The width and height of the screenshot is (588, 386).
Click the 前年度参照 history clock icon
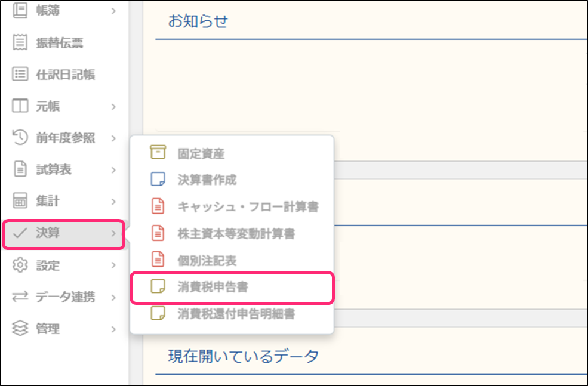pyautogui.click(x=20, y=138)
